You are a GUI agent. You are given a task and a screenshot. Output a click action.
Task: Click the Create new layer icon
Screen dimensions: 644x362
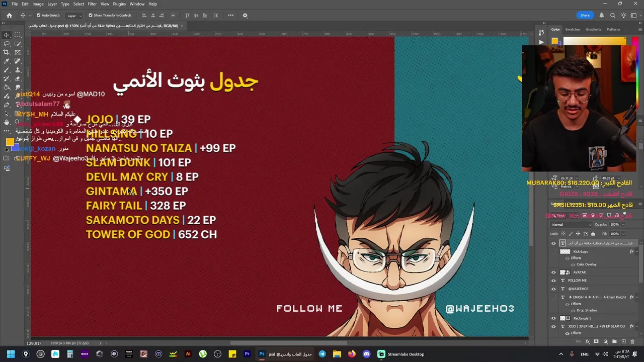point(624,342)
